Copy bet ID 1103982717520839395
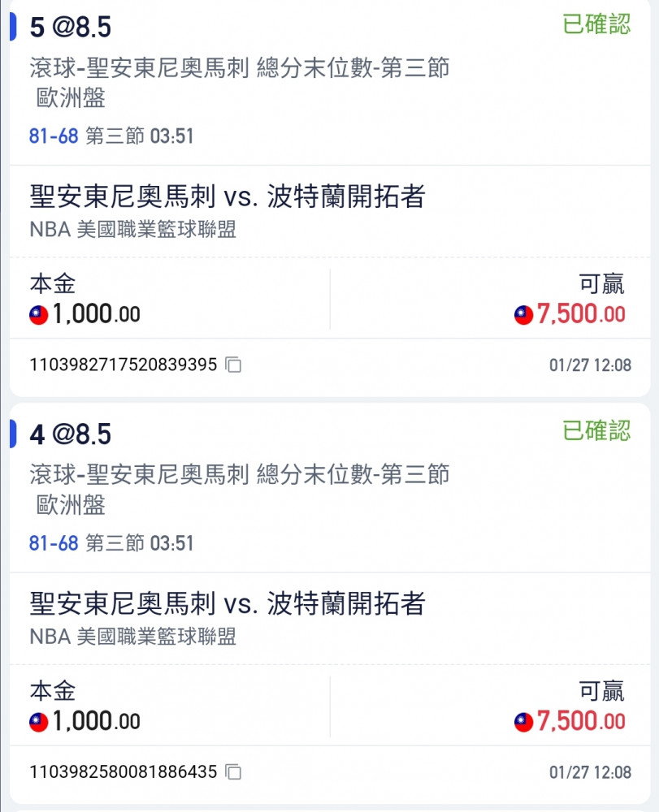 pos(233,365)
